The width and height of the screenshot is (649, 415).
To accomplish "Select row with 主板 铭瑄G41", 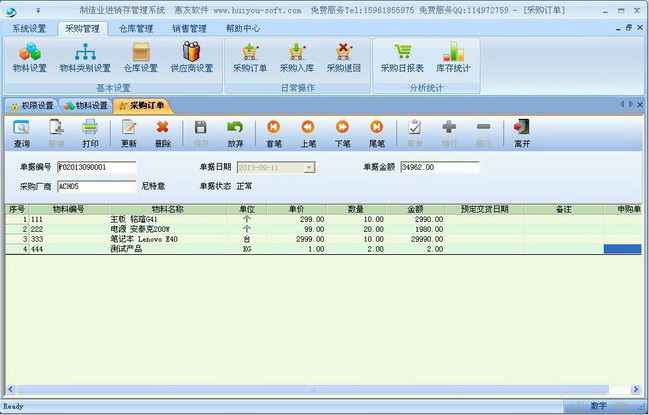I will (323, 219).
